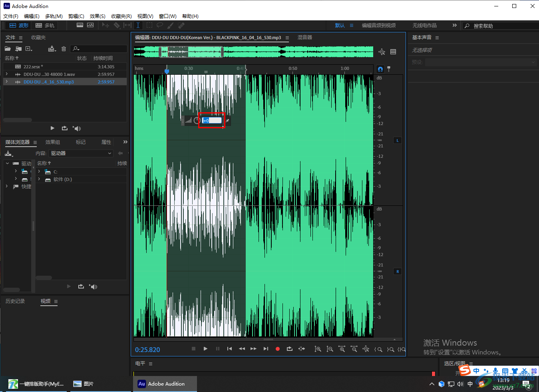Click the zoom navigator icon beside overview
Image resolution: width=539 pixels, height=392 pixels.
382,52
